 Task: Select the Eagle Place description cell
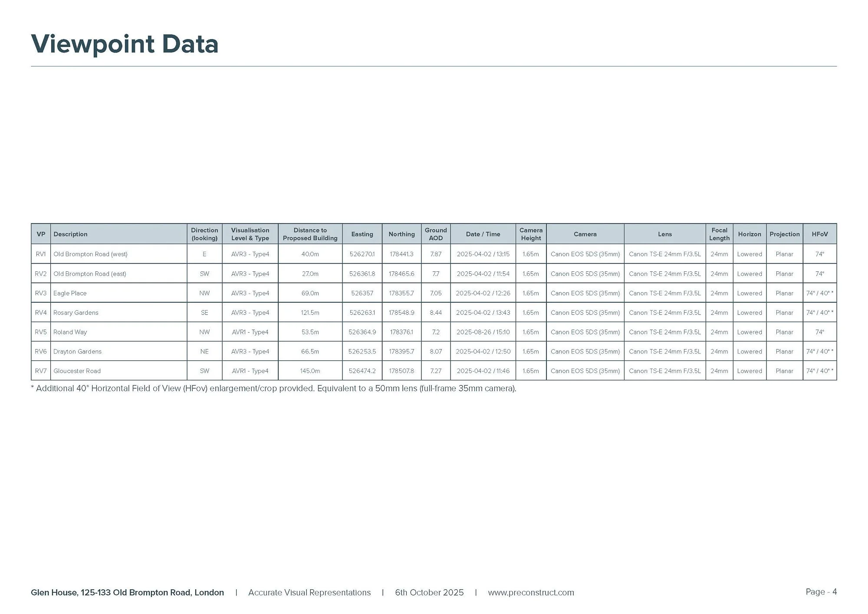(x=70, y=293)
